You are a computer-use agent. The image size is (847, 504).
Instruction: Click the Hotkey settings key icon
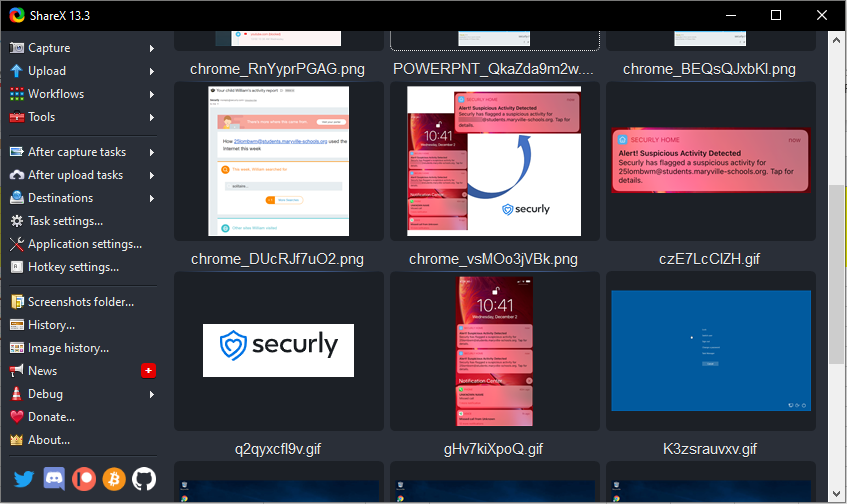[17, 267]
